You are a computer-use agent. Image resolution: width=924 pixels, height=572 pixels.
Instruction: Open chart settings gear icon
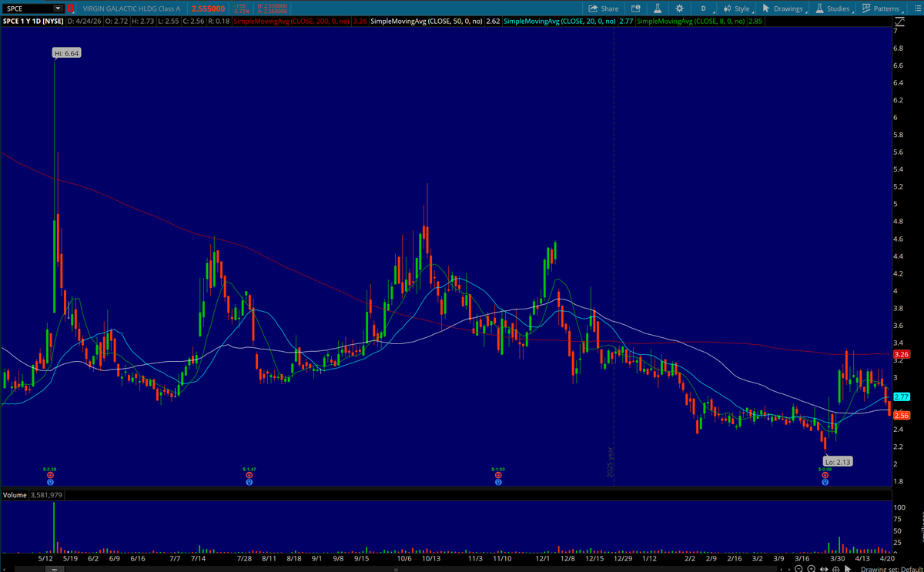click(x=680, y=8)
